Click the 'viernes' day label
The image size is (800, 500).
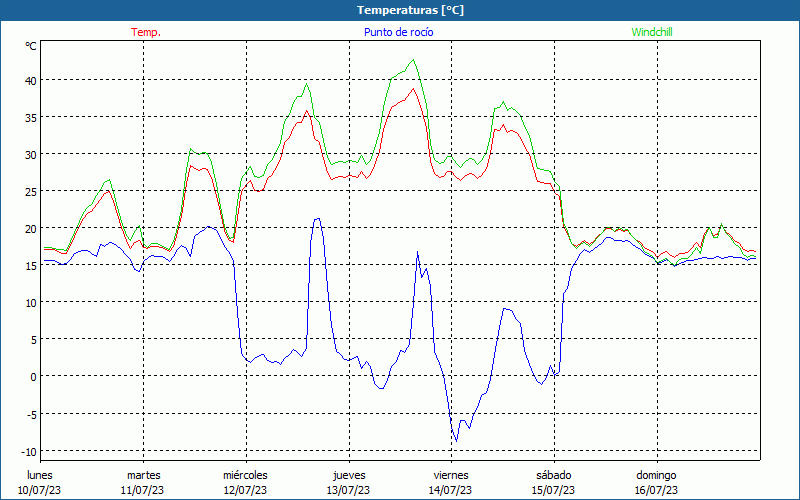tap(451, 476)
